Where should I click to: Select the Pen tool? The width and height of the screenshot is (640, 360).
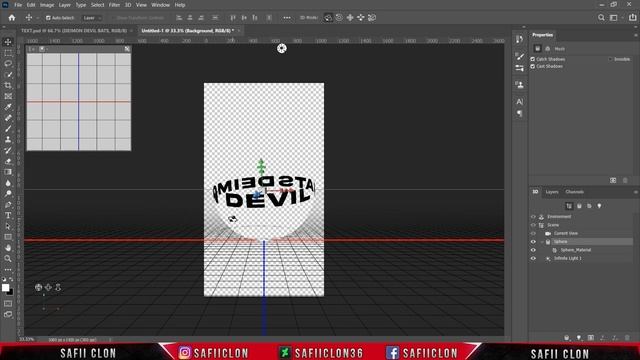coord(8,204)
